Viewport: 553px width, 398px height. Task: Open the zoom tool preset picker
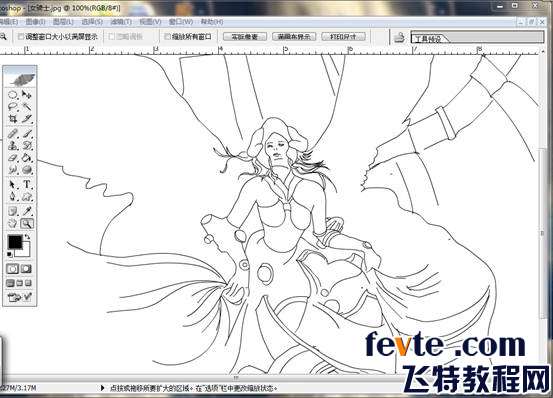pos(4,36)
